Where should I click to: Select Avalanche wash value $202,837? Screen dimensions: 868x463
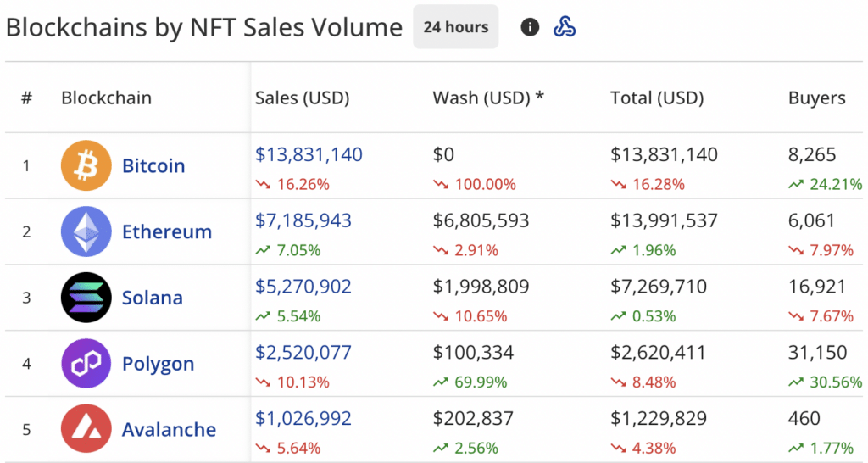click(x=473, y=418)
